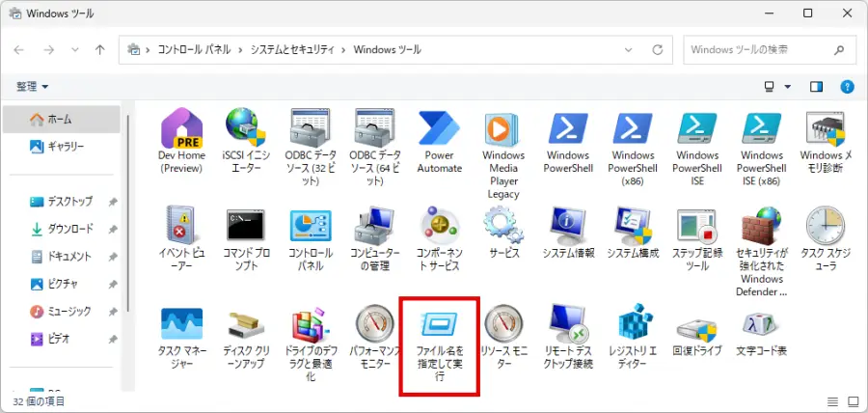The width and height of the screenshot is (868, 413).
Task: Open ドライブのデフラグと最適化 icon
Action: [311, 324]
